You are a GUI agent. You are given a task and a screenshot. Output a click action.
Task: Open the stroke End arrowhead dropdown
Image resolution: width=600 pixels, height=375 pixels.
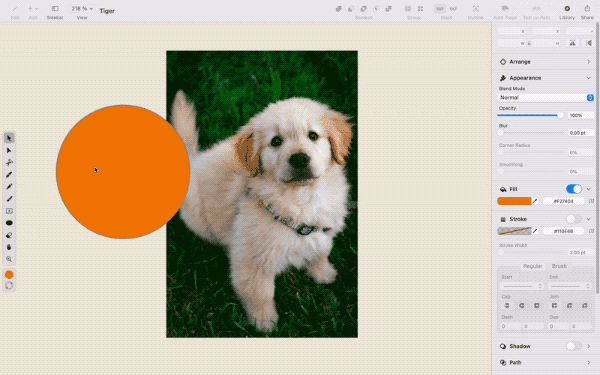[570, 286]
